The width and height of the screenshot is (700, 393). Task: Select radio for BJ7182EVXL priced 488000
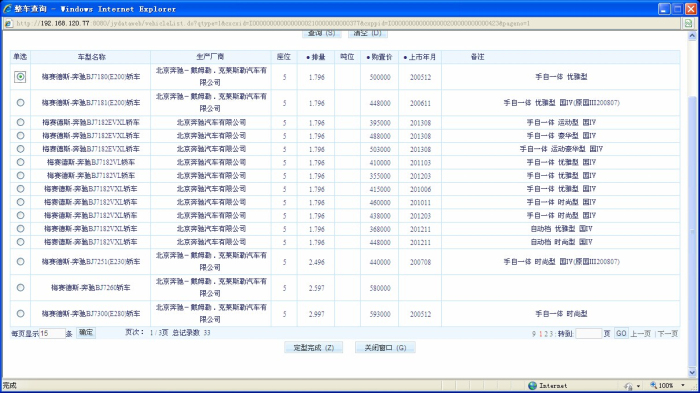[x=20, y=136]
